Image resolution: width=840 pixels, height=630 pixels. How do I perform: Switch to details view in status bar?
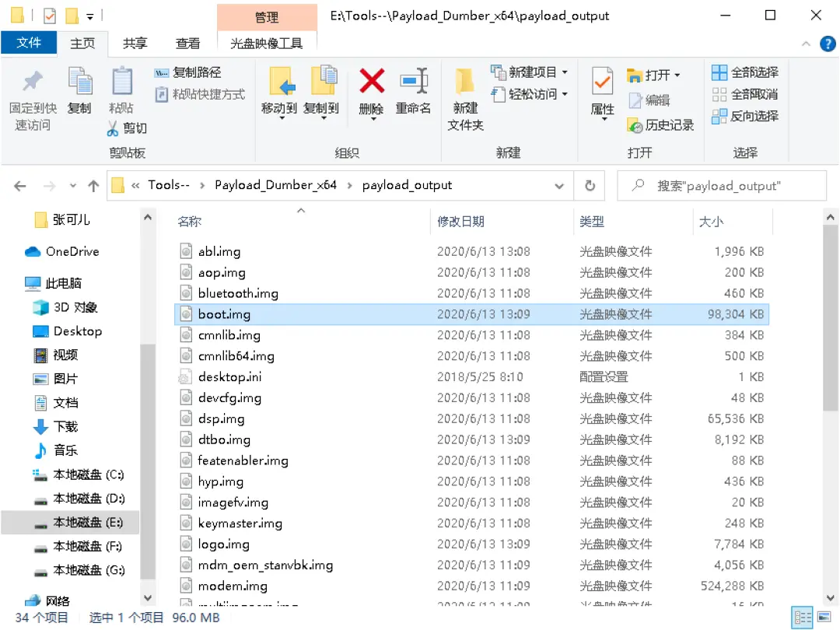coord(801,618)
